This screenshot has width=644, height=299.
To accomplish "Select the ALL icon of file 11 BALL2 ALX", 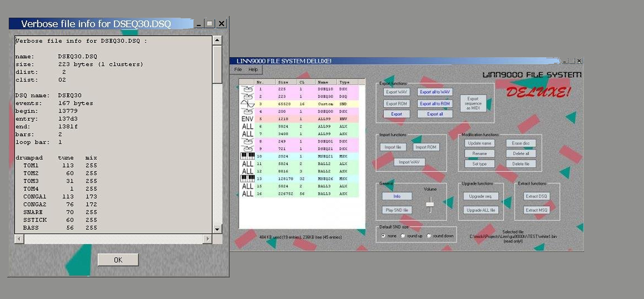I will (x=247, y=164).
